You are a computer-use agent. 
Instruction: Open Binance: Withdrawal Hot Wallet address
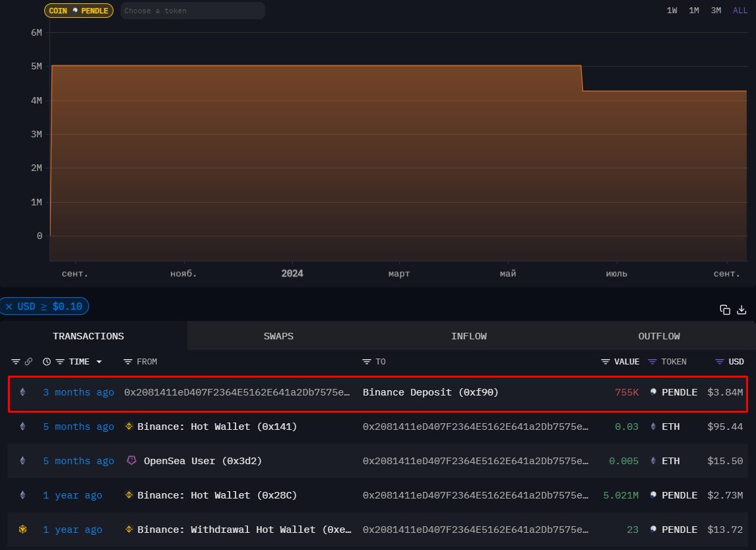[245, 530]
